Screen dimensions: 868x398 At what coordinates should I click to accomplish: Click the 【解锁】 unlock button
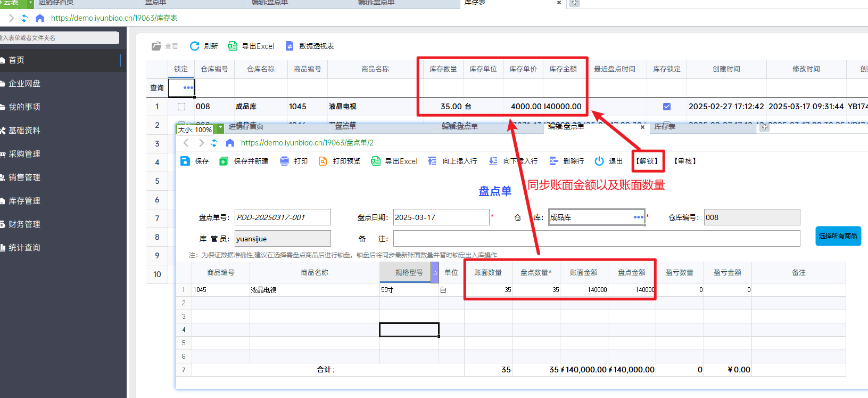pos(647,161)
